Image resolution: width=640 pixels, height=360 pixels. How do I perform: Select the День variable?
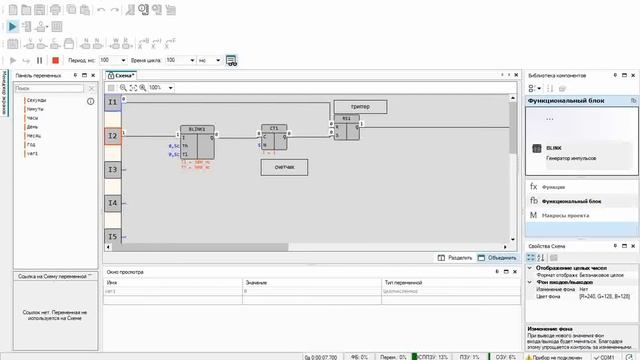[x=32, y=127]
